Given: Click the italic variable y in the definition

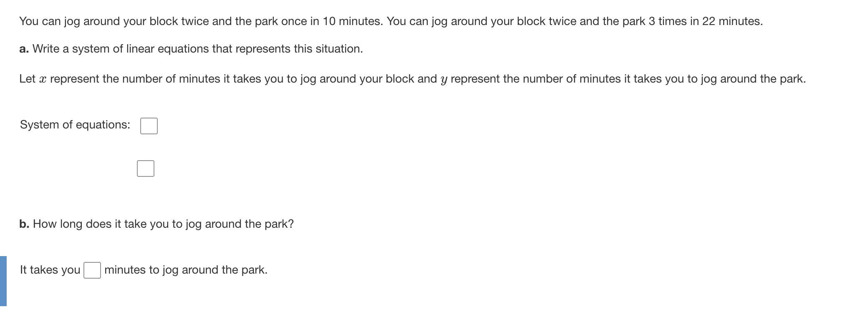Looking at the screenshot, I should (444, 80).
